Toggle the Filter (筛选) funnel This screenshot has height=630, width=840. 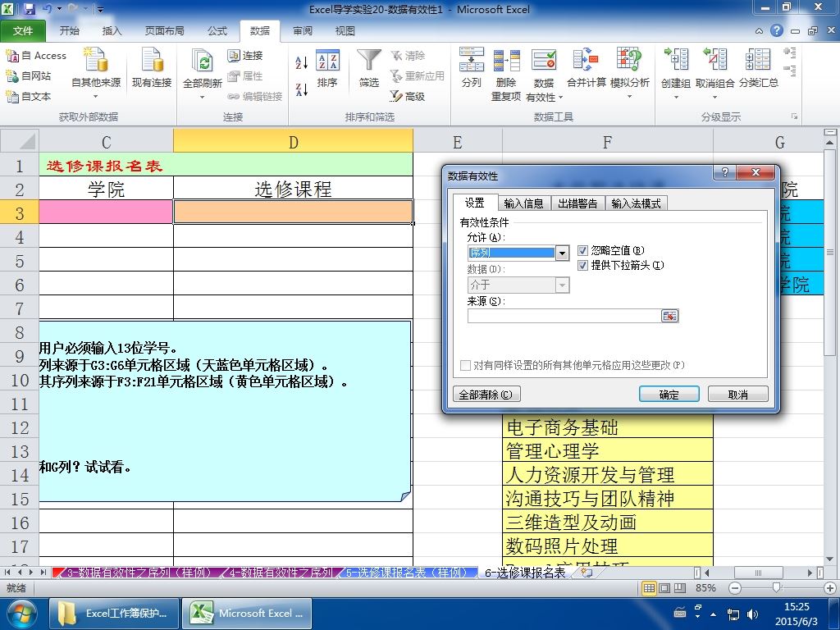point(369,69)
